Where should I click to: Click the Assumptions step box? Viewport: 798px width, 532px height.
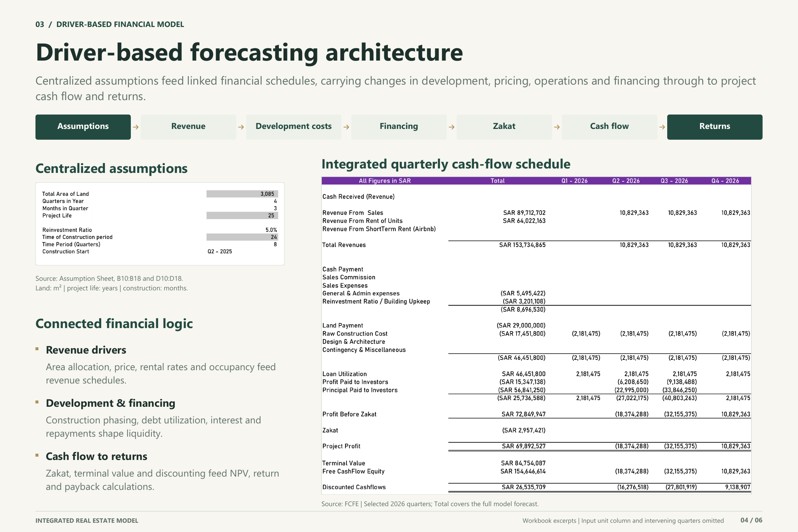[83, 127]
